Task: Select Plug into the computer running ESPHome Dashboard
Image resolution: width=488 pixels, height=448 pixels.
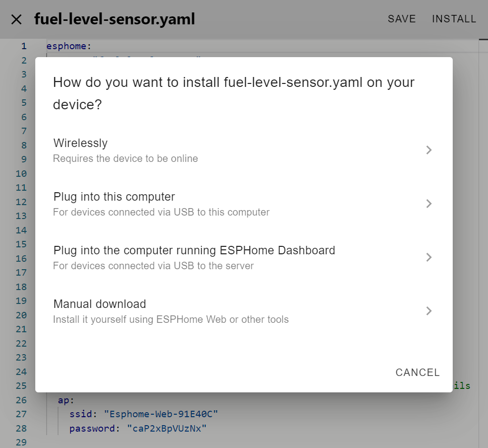Action: click(194, 250)
